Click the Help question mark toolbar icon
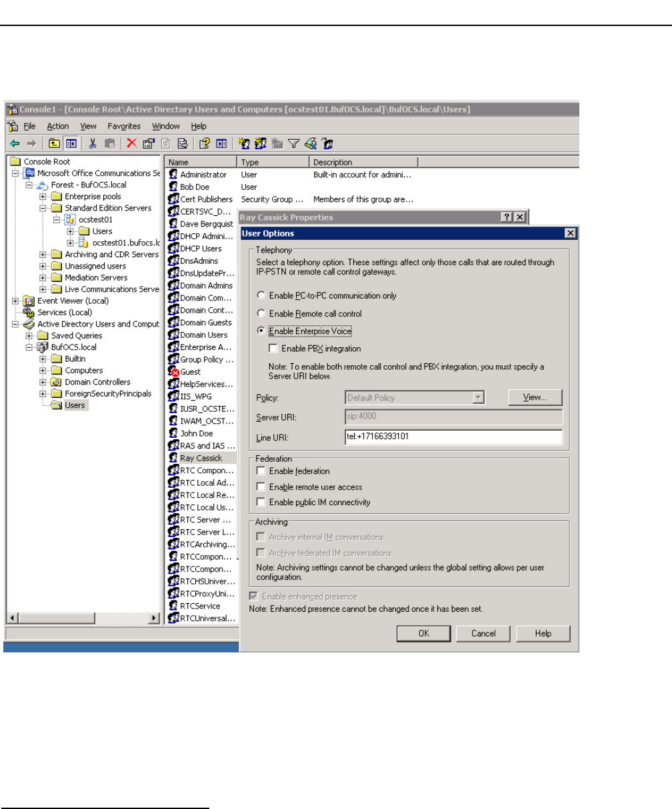The width and height of the screenshot is (672, 809). click(x=205, y=143)
